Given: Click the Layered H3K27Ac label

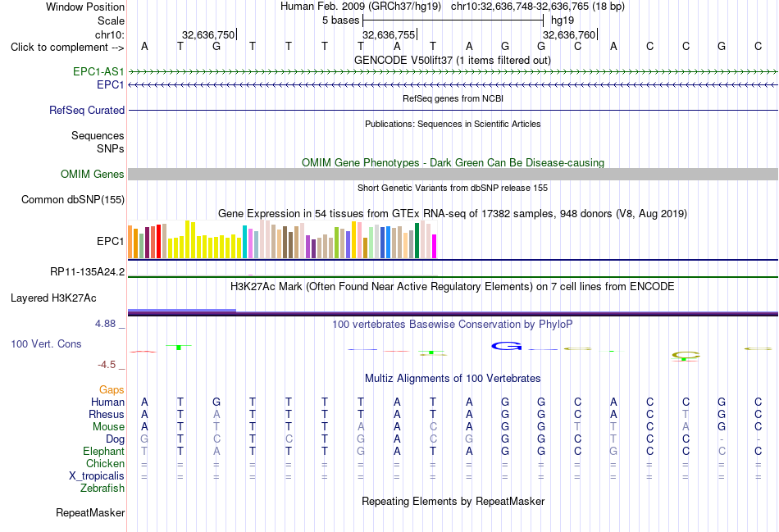Looking at the screenshot, I should pyautogui.click(x=53, y=298).
